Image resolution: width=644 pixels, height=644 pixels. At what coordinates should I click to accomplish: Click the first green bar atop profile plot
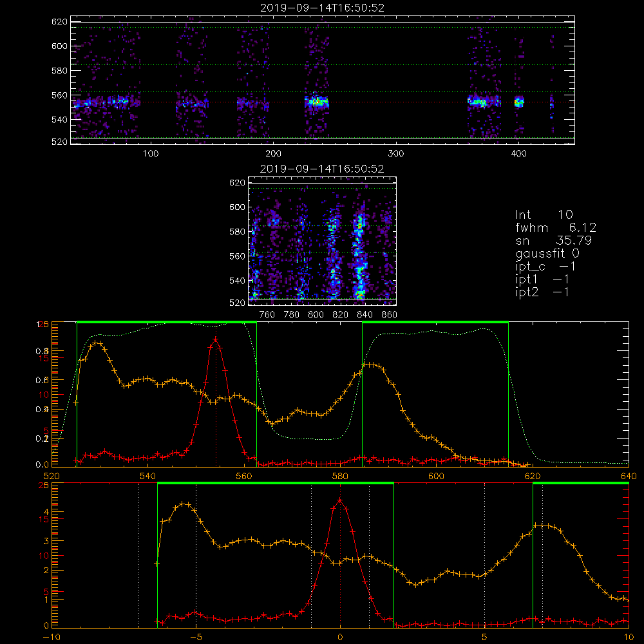[x=167, y=323]
